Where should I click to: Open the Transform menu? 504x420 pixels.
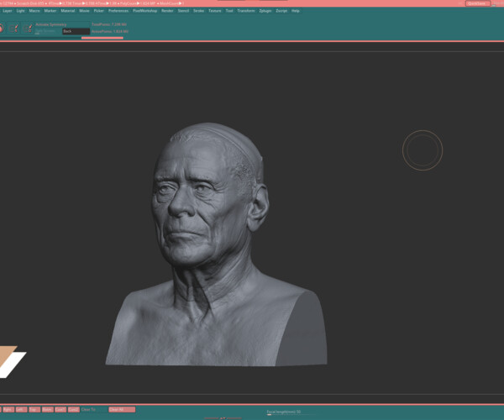(x=246, y=11)
